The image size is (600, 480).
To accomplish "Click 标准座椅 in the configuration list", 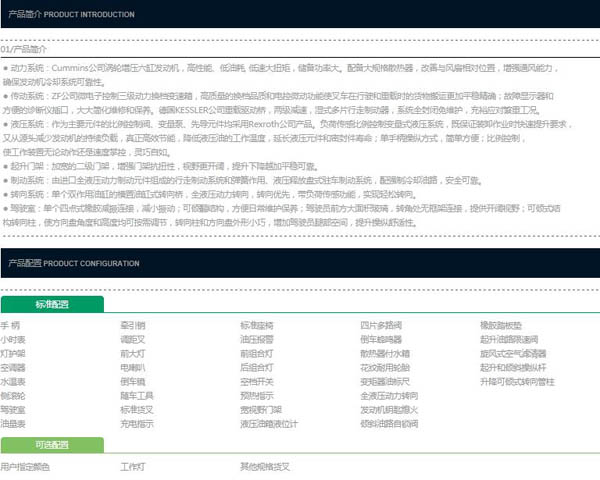I will [x=257, y=326].
